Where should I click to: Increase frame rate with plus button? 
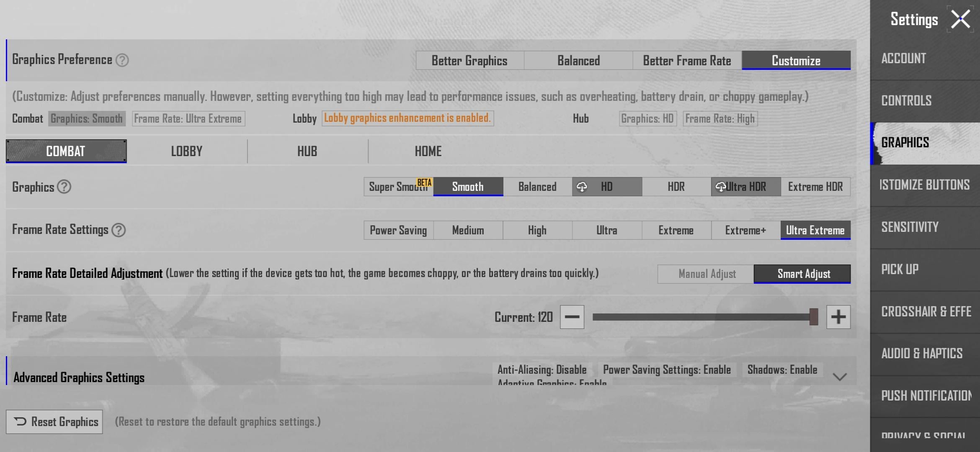point(838,317)
